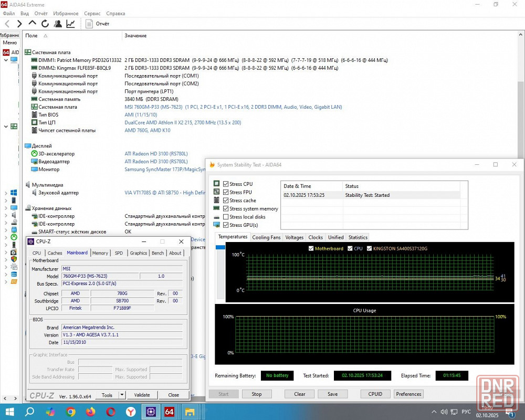Toggle the Motherboard temperature graph checkbox
525x420 pixels.
(311, 248)
